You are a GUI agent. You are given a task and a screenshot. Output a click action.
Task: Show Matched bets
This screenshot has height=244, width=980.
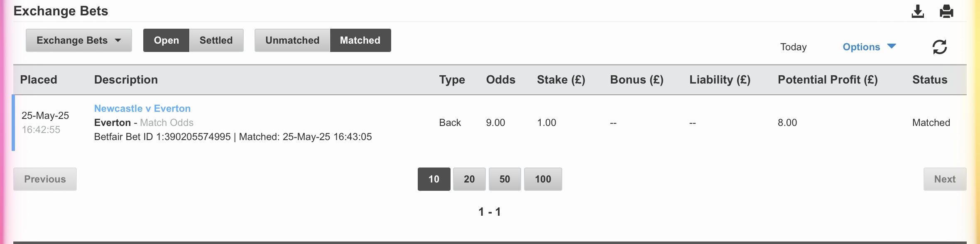pos(360,40)
